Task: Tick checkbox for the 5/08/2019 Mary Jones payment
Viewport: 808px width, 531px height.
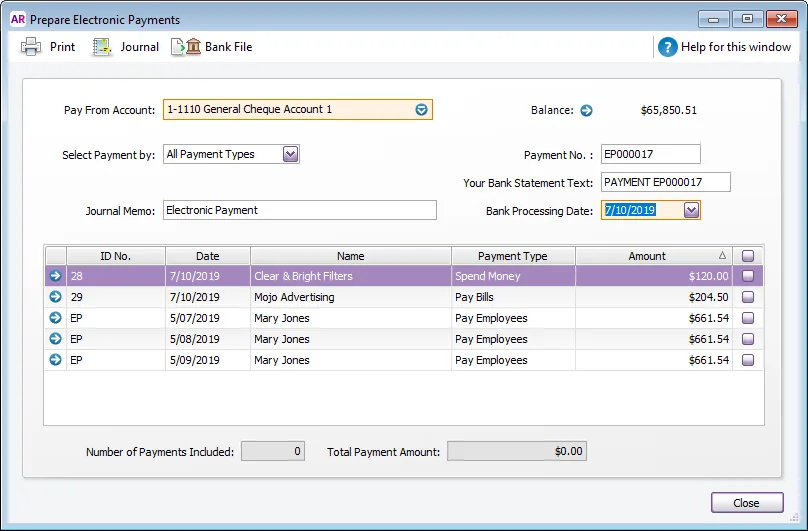Action: (748, 339)
